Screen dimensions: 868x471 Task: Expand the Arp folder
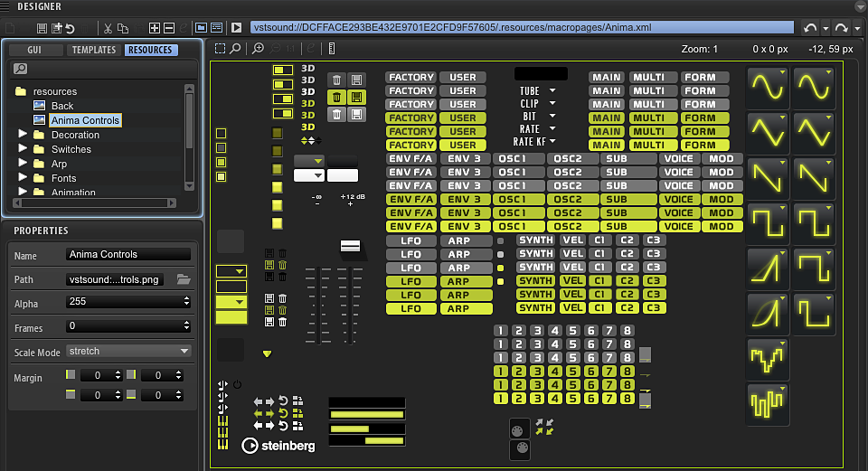point(22,163)
